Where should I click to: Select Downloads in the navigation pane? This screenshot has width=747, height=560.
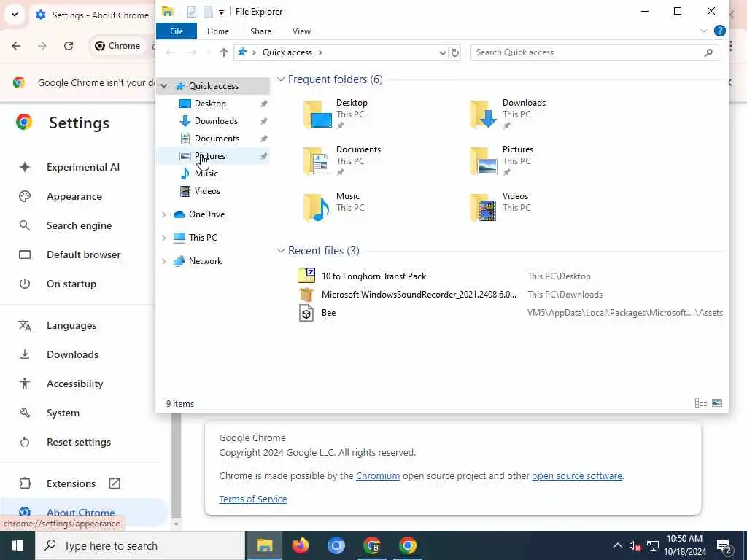click(x=216, y=121)
